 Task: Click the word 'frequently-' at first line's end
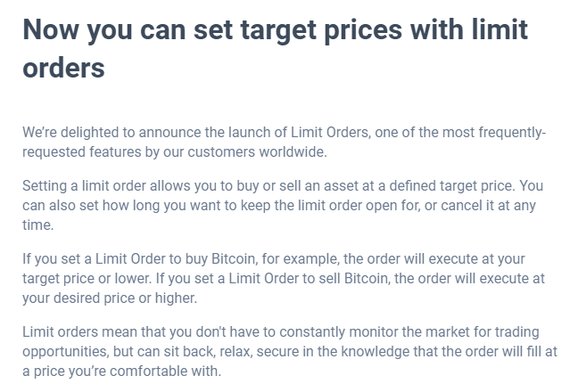(x=512, y=133)
